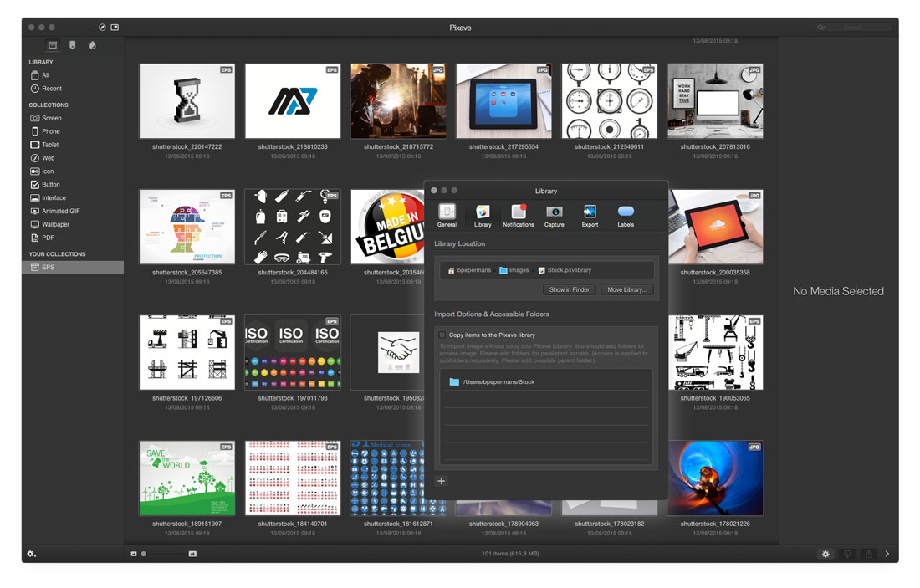Select thumbnail shutterstock_218810233 logo
The height and width of the screenshot is (588, 920).
[293, 101]
